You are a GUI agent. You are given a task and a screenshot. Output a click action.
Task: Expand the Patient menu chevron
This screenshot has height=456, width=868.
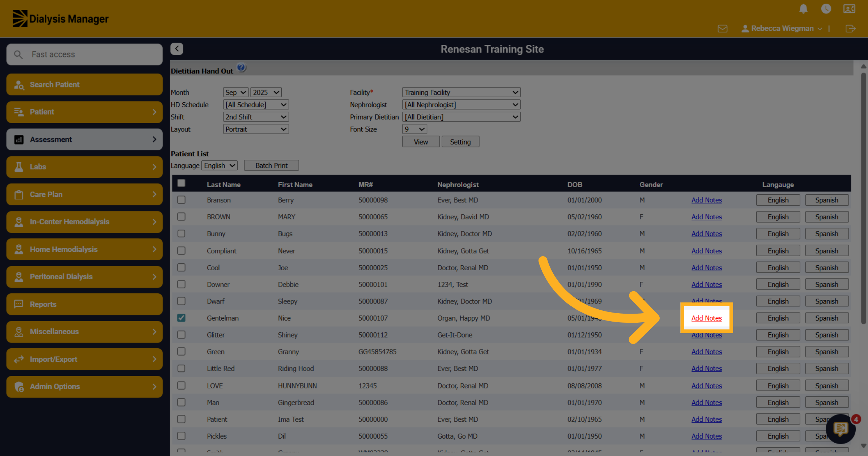(x=154, y=112)
